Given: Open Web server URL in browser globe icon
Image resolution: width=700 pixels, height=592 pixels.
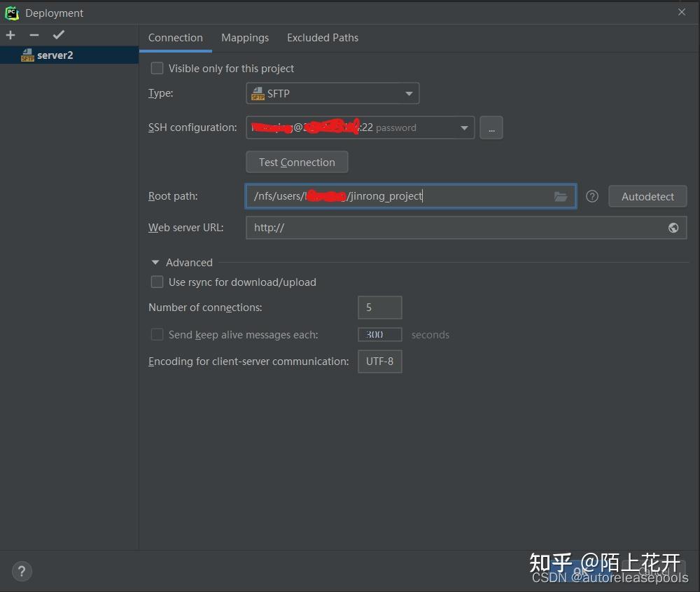Looking at the screenshot, I should coord(673,228).
